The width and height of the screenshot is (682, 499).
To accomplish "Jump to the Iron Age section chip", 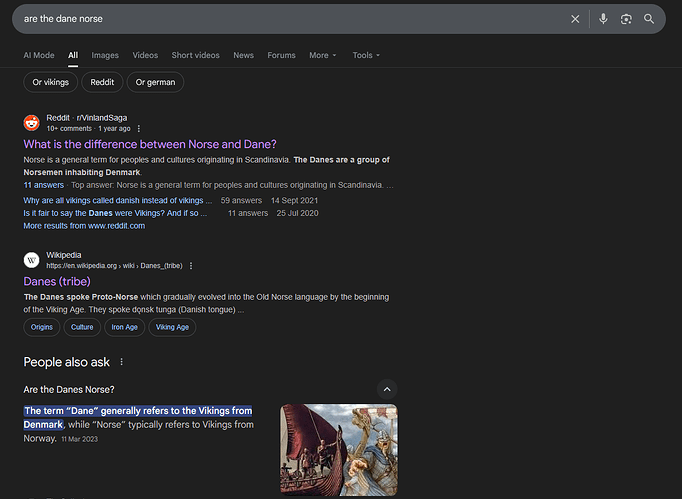I will click(x=124, y=327).
